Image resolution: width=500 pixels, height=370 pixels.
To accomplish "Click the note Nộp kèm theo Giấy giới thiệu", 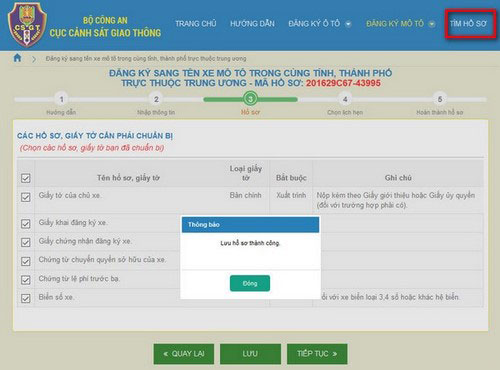I will click(x=396, y=200).
